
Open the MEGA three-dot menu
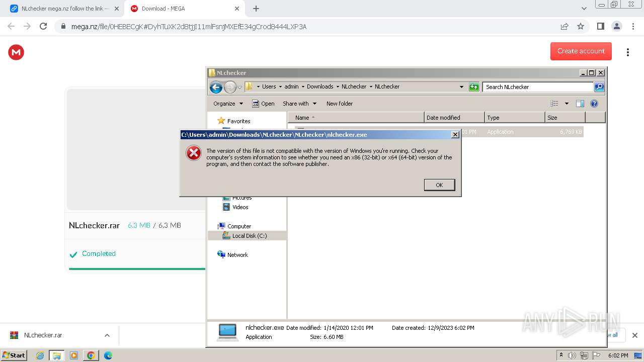[627, 52]
